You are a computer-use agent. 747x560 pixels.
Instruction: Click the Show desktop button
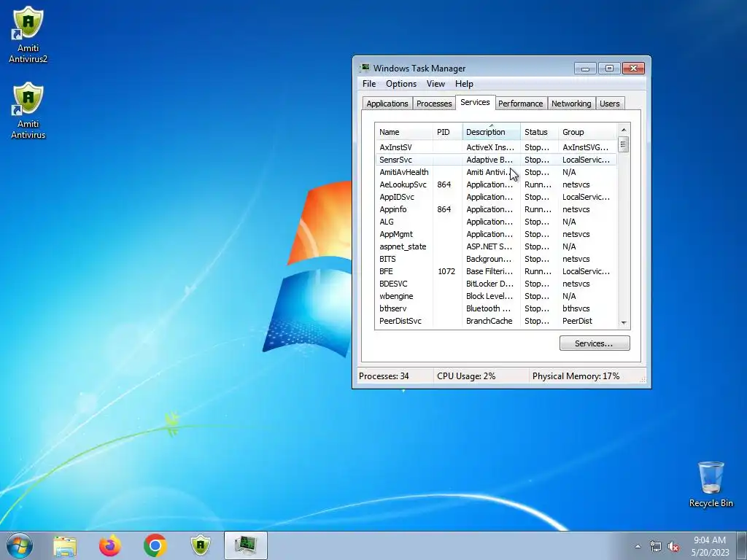743,545
